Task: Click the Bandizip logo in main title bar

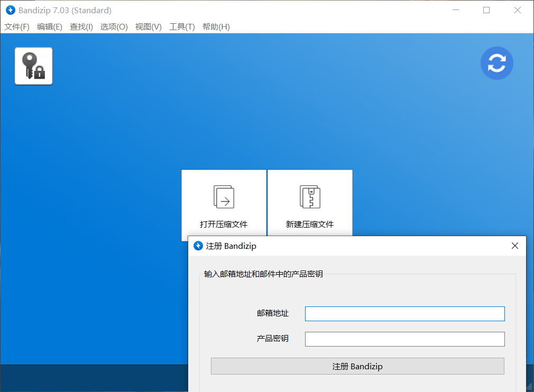Action: click(11, 10)
